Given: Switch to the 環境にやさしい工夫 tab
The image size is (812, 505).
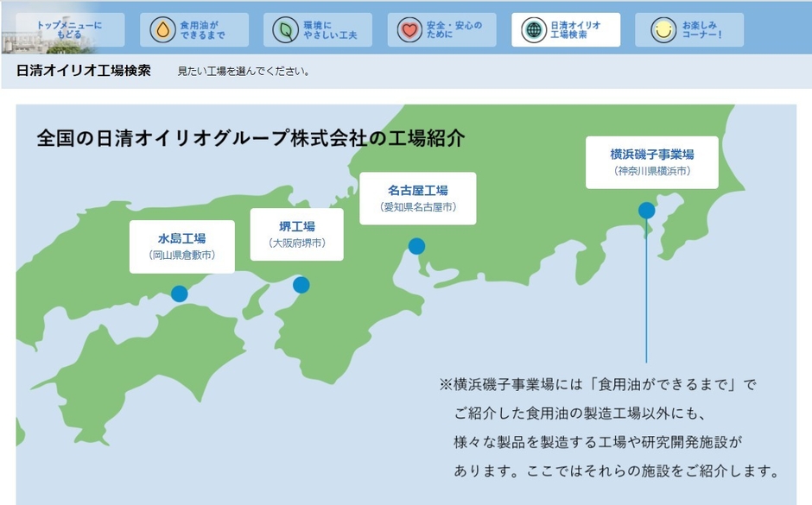Looking at the screenshot, I should coord(320,28).
